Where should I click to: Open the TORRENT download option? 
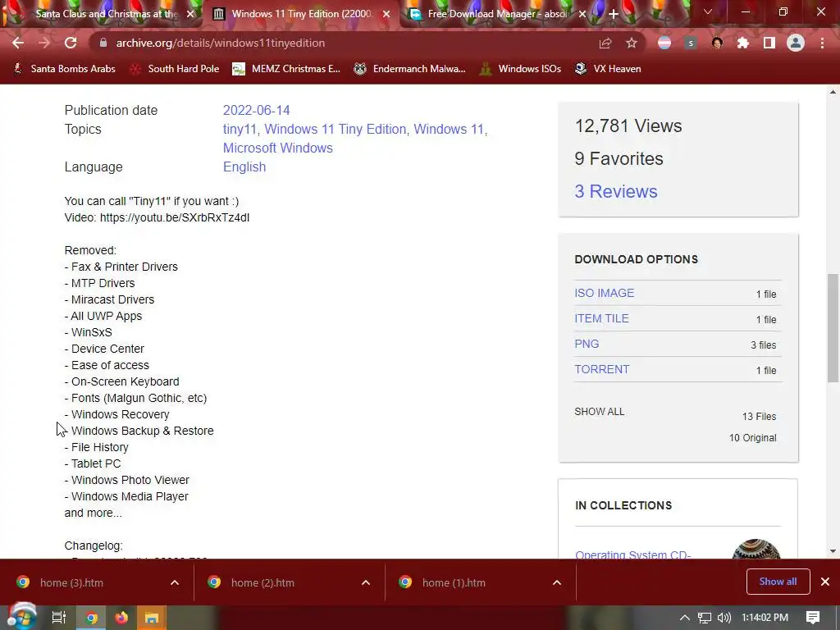pos(601,370)
